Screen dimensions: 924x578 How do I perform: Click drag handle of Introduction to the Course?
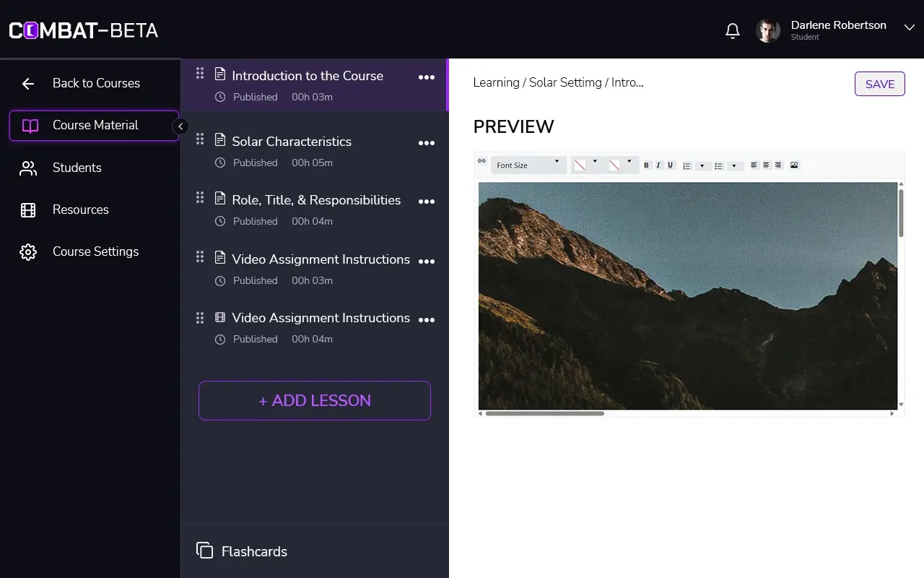click(200, 74)
